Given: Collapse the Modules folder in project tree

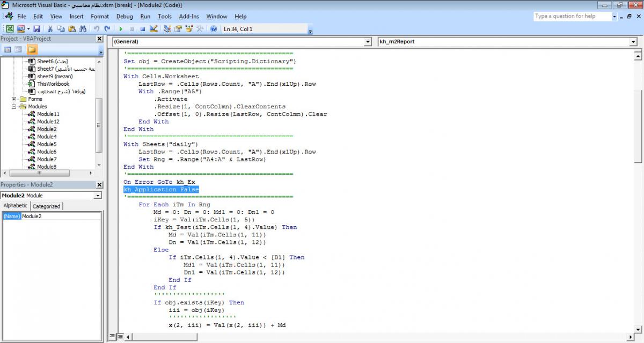Looking at the screenshot, I should coord(14,107).
